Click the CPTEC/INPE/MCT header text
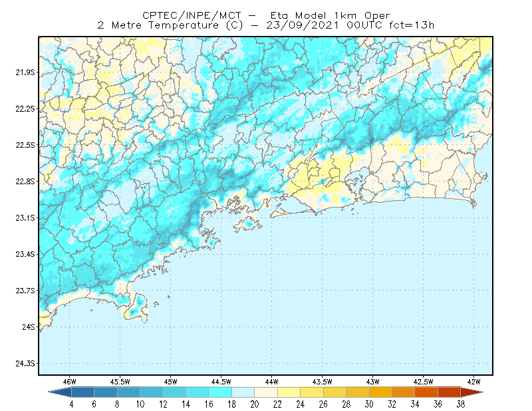This screenshot has height=411, width=532. coord(192,15)
